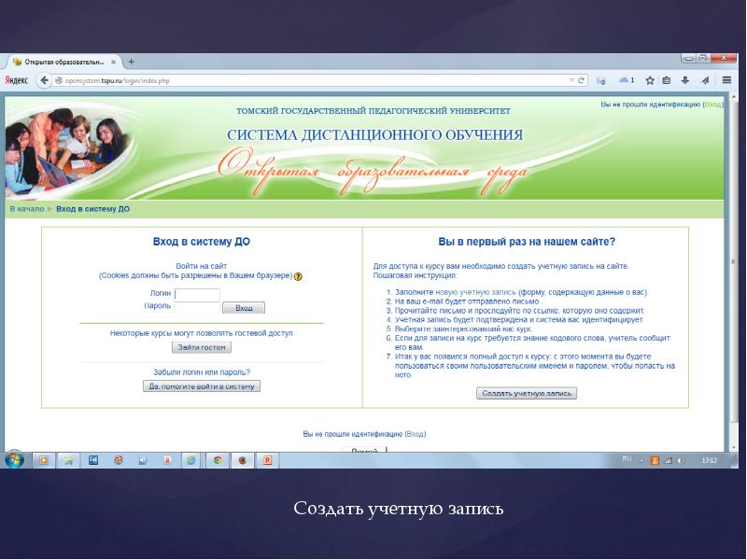The width and height of the screenshot is (747, 560).
Task: Click the reload page icon in address bar
Action: [x=582, y=80]
